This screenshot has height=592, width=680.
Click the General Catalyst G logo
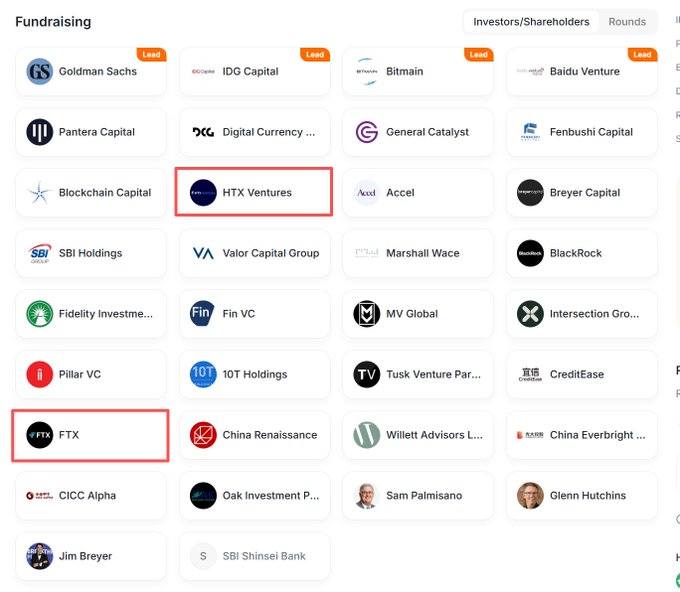click(x=366, y=132)
